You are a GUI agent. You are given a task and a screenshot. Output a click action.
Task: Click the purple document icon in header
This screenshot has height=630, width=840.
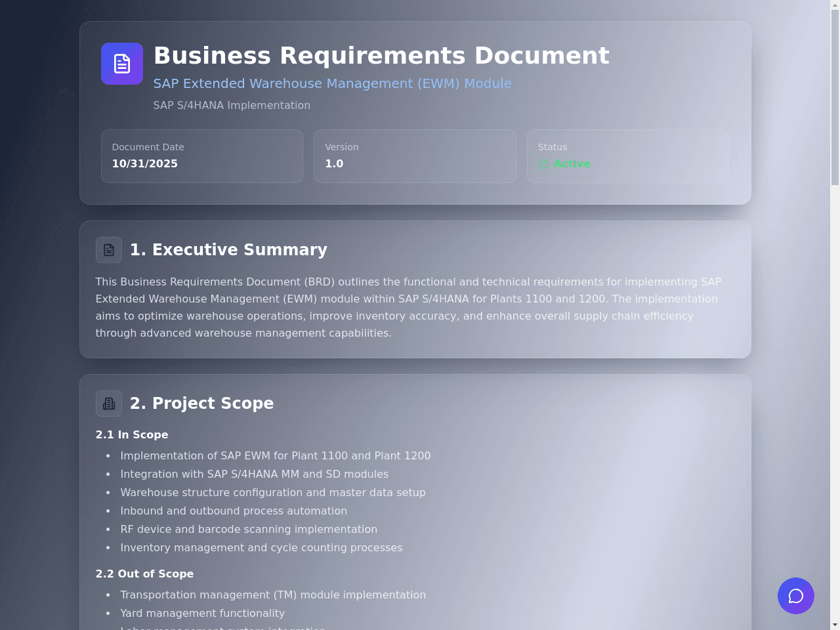(x=122, y=64)
